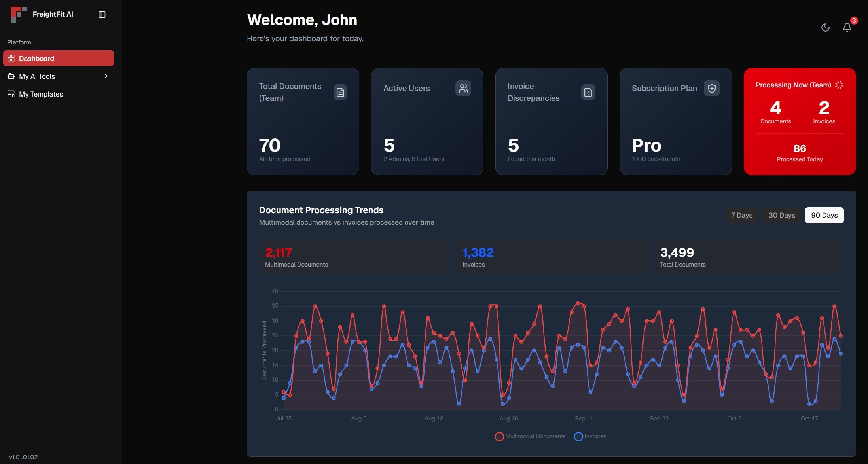
Task: Select the 90 Days range button
Action: pyautogui.click(x=824, y=215)
